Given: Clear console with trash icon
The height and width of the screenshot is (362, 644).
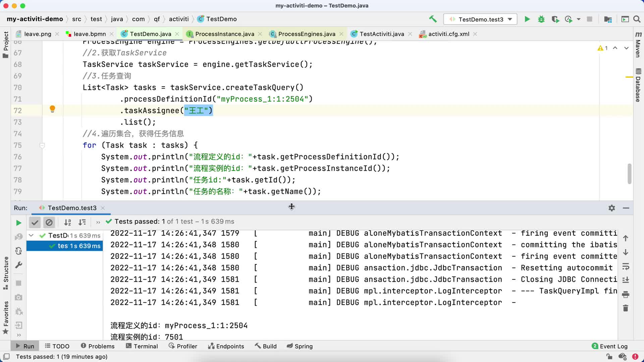Looking at the screenshot, I should (626, 308).
